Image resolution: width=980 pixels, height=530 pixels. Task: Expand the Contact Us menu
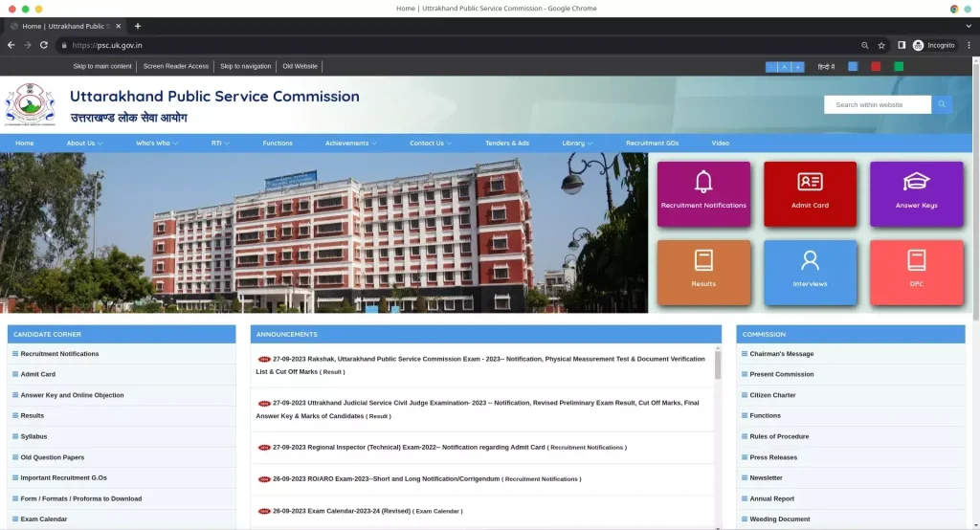pyautogui.click(x=431, y=144)
